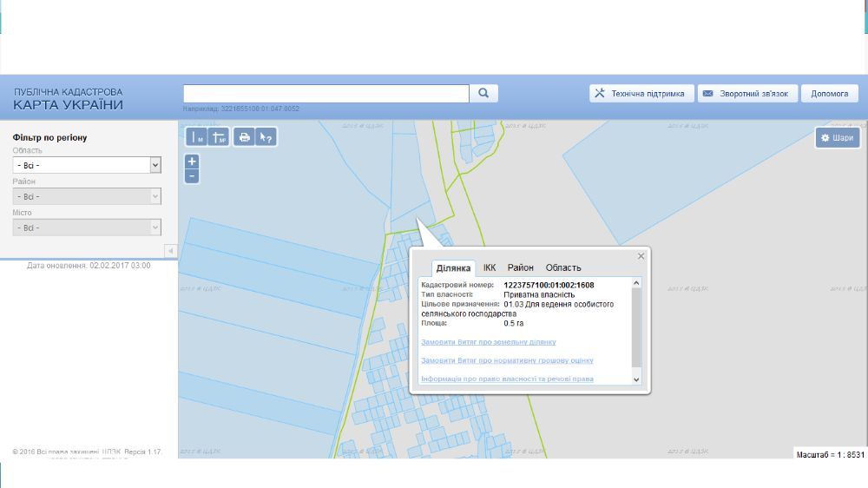Viewport: 868px width, 488px height.
Task: Collapse the sidebar with arrow icon
Action: click(x=170, y=251)
